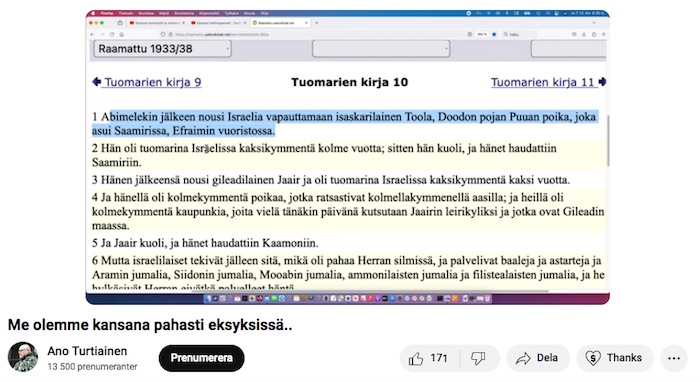Click the Firefox address bar URL field

click(312, 34)
